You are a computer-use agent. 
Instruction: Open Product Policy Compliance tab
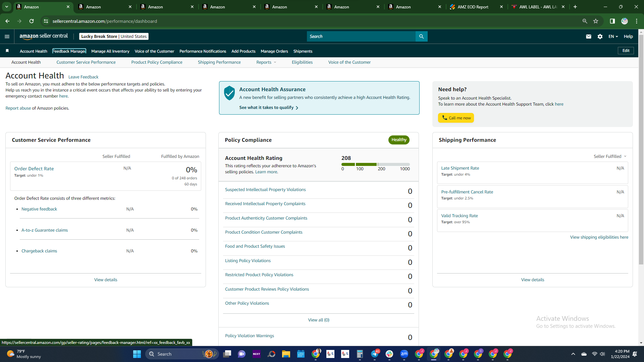[x=157, y=62]
